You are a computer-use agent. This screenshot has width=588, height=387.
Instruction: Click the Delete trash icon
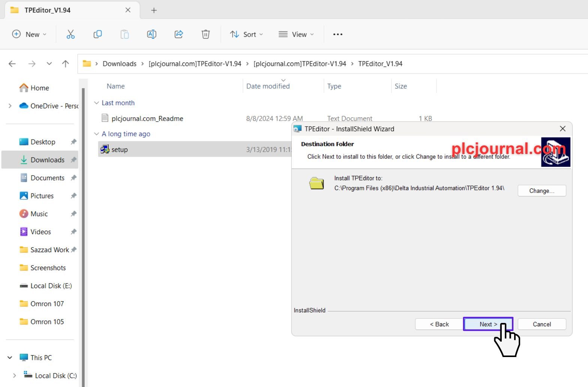coord(205,34)
